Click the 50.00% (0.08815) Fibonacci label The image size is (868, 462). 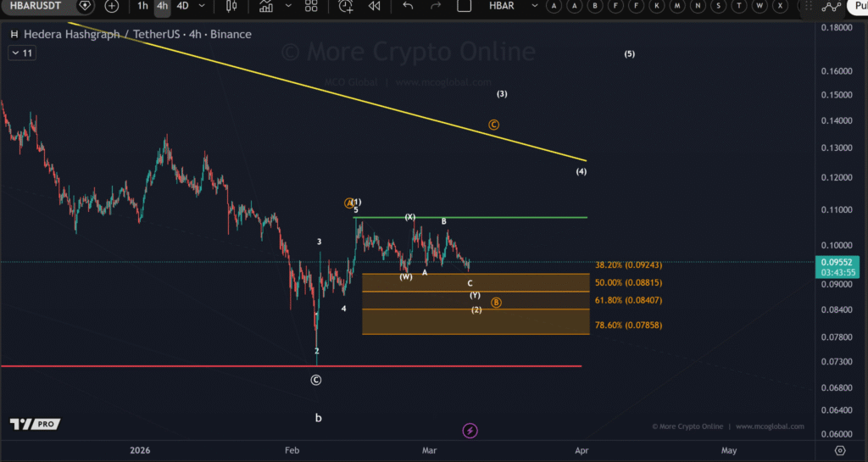pos(628,283)
